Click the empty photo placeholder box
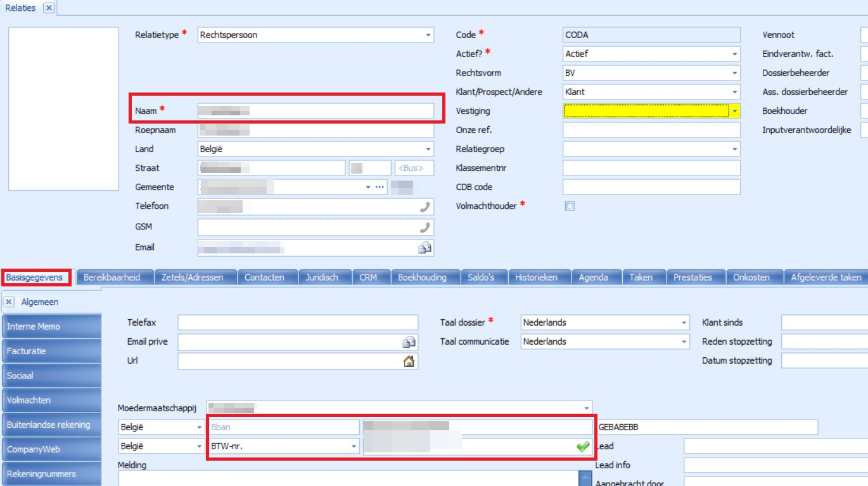The image size is (868, 486). tap(63, 108)
